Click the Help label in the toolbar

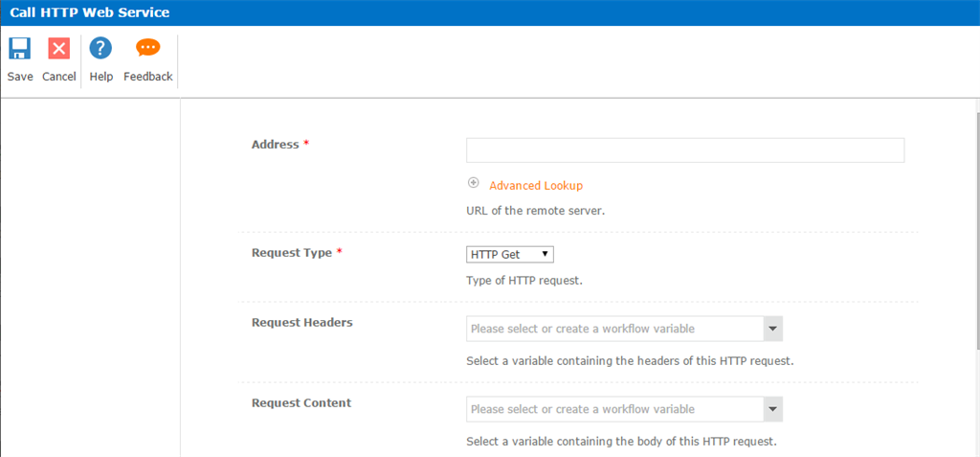coord(100,77)
